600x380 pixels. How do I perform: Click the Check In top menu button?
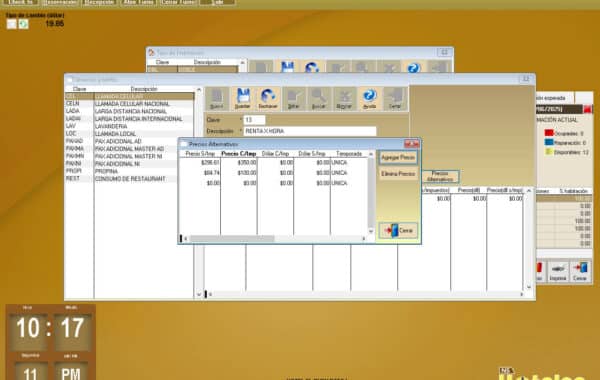[x=20, y=2]
